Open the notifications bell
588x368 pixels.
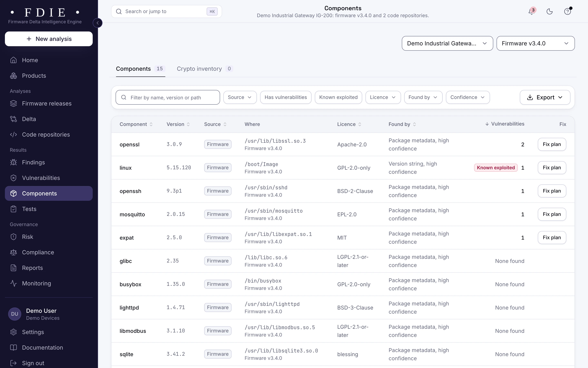point(532,11)
